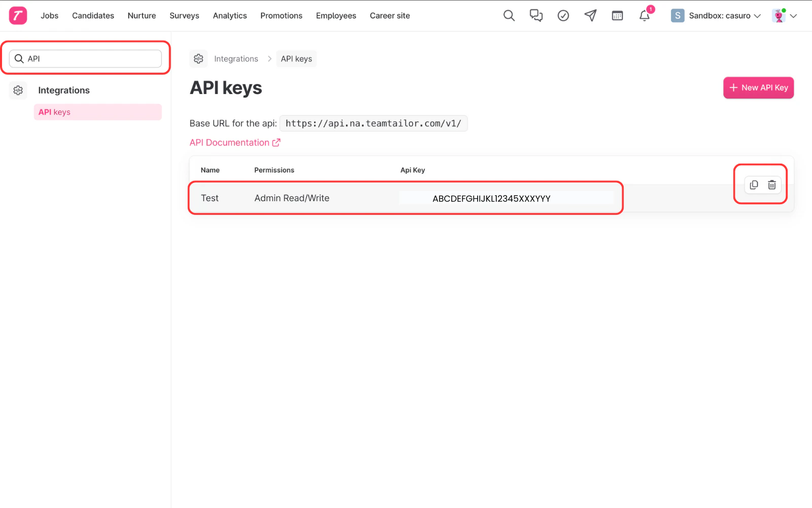Click the user avatar picture
The width and height of the screenshot is (812, 508).
coord(779,16)
